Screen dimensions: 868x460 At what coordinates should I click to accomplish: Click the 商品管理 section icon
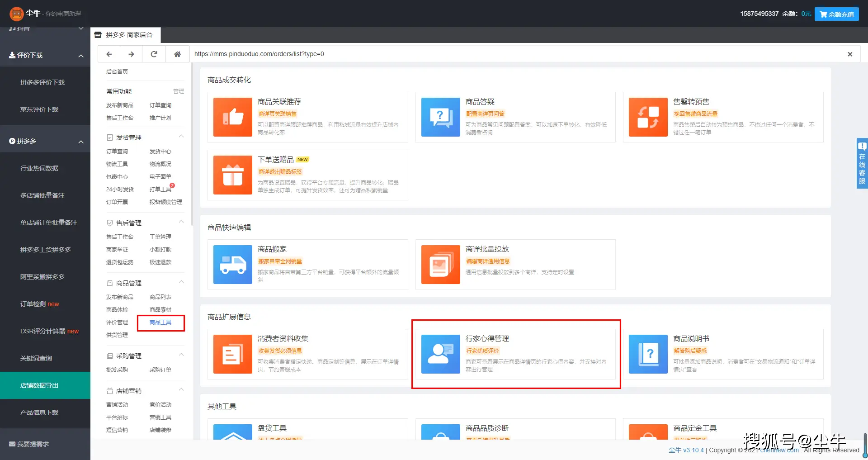tap(109, 283)
